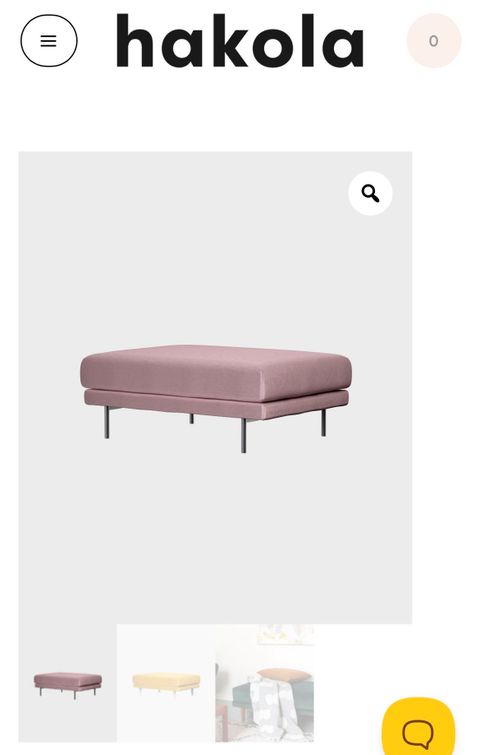Return to first gallery image of rose footstool

pos(67,683)
